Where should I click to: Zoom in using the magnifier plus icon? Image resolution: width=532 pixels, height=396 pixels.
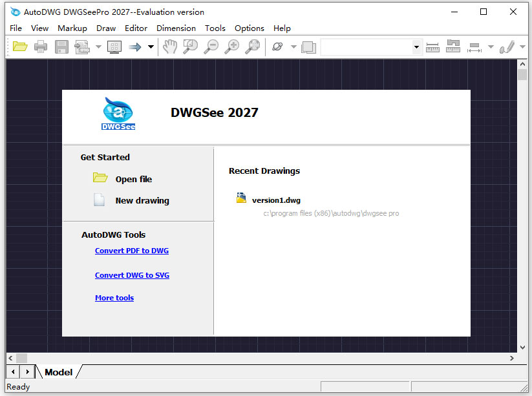coord(231,47)
